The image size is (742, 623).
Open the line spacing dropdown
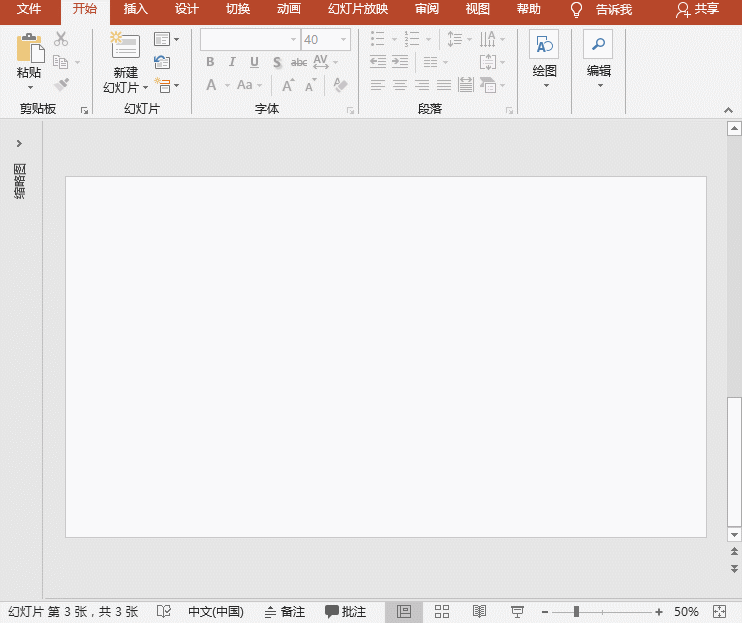coord(469,39)
